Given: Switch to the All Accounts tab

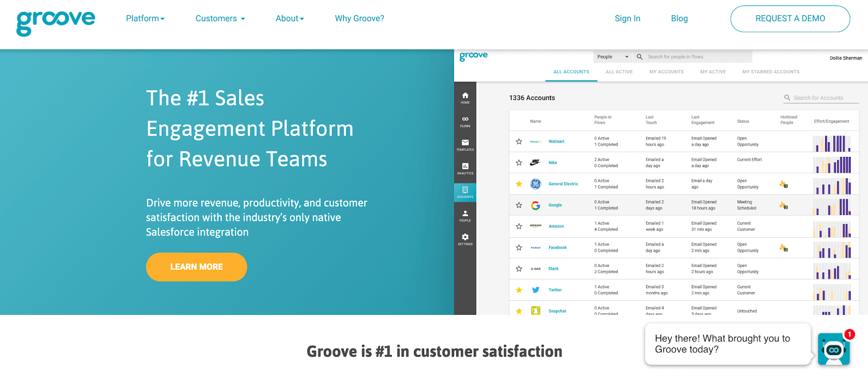Looking at the screenshot, I should click(x=571, y=72).
